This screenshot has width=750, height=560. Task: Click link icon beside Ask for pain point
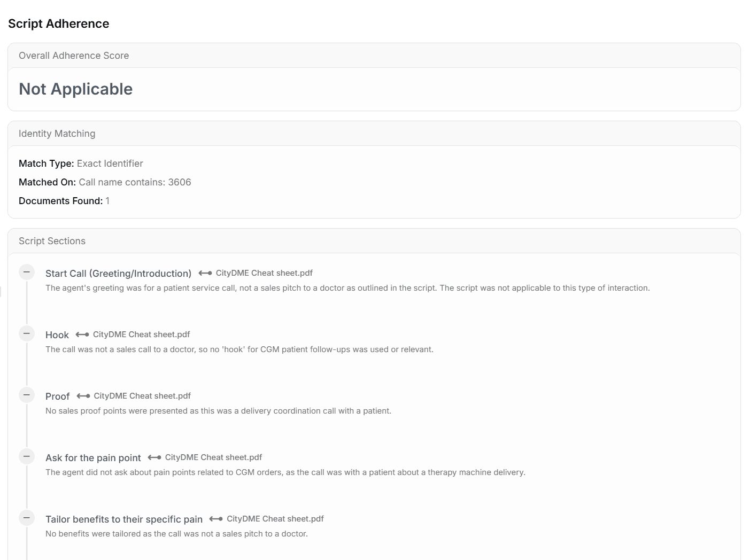154,457
